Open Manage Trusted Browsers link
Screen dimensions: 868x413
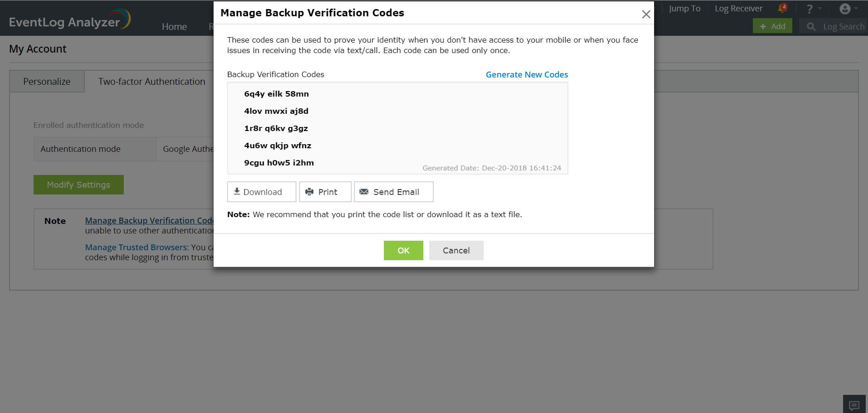[136, 248]
